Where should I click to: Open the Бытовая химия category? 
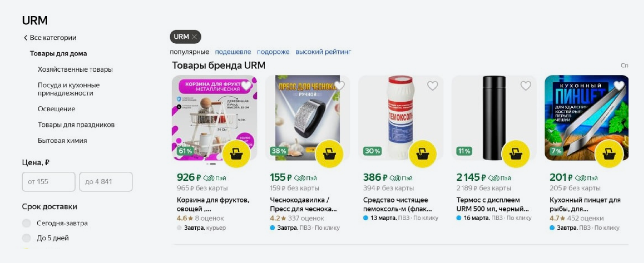pos(62,141)
